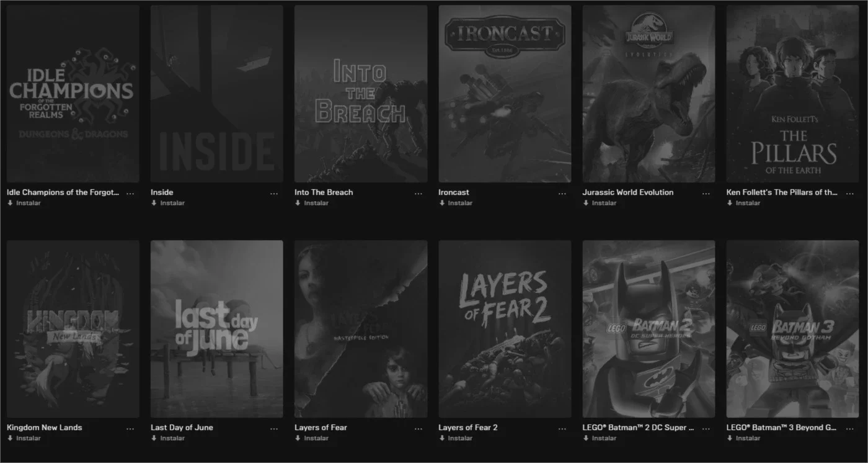This screenshot has width=868, height=463.
Task: Open the LEGO Batman 3 Beyond Gotham cover
Action: coord(792,329)
